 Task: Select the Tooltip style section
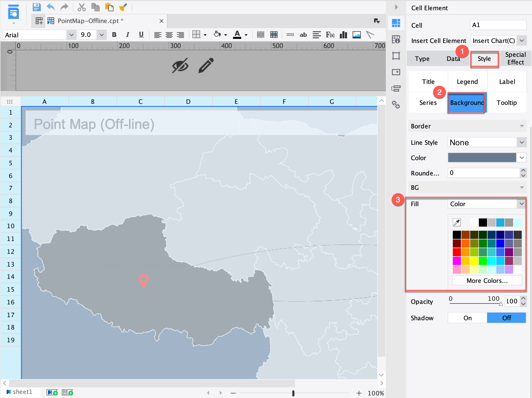(507, 103)
